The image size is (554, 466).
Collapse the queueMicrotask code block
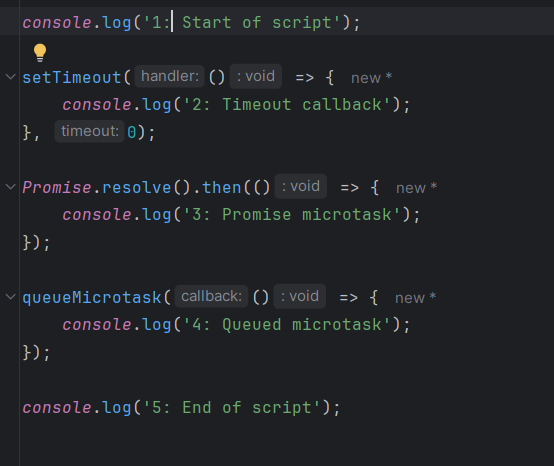pyautogui.click(x=11, y=297)
